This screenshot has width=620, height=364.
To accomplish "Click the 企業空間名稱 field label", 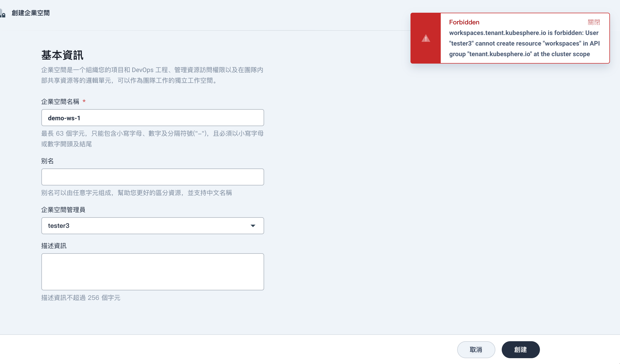I will coord(61,102).
